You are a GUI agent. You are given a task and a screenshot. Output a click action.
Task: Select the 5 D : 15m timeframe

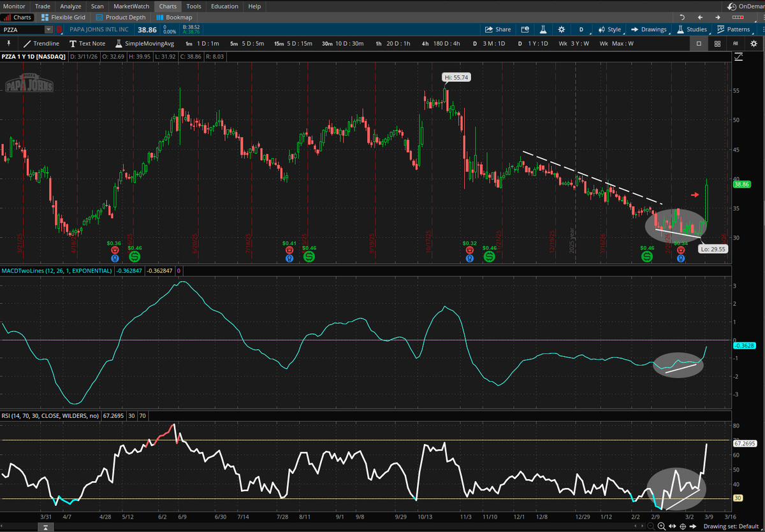click(x=293, y=43)
